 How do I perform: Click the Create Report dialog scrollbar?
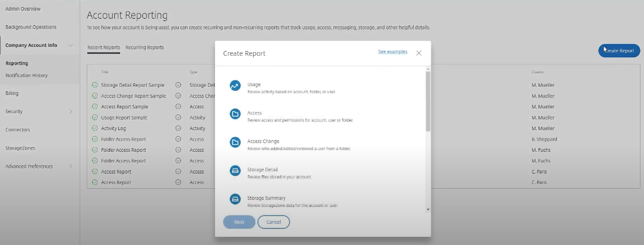click(x=428, y=100)
